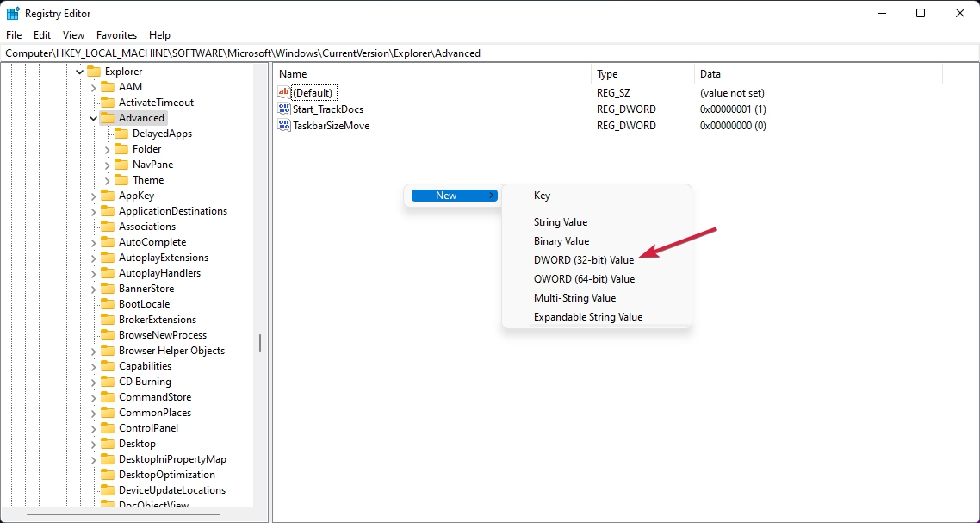The image size is (980, 523).
Task: Select the Start_TrackDocs DWORD value icon
Action: pos(284,109)
